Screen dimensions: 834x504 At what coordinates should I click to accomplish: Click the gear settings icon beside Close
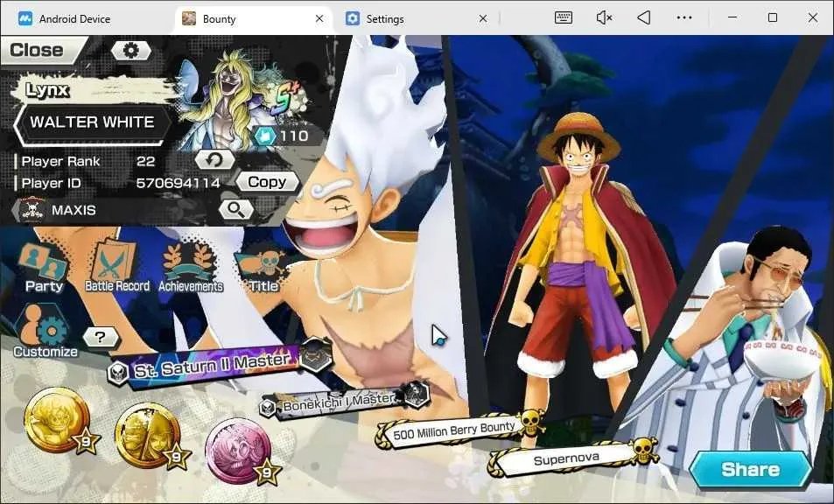click(131, 51)
